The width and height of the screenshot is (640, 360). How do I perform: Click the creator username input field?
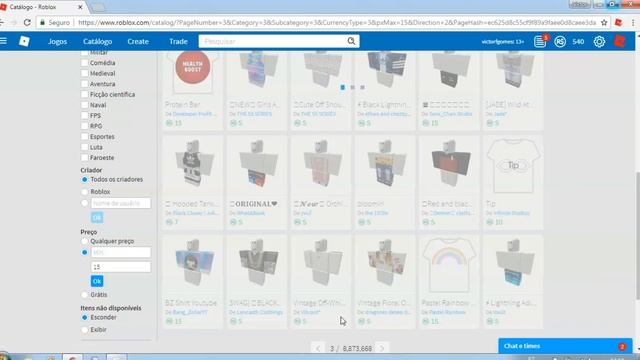click(x=120, y=203)
